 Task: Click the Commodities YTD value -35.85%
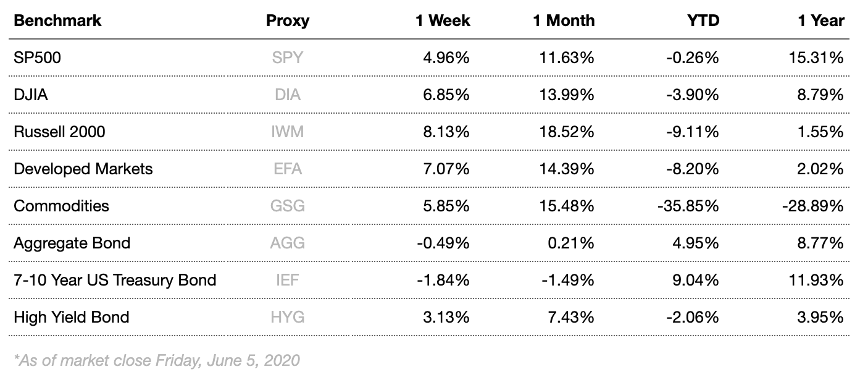(688, 206)
